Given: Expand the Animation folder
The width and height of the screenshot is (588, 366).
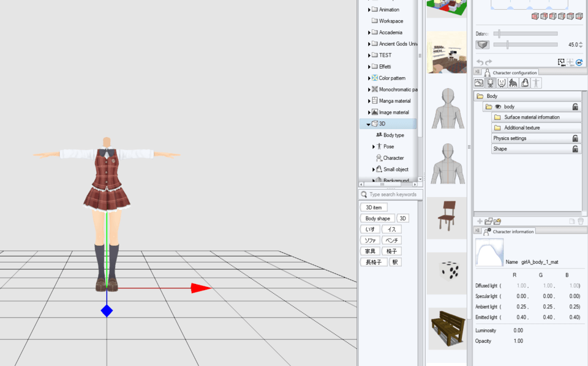Looking at the screenshot, I should (369, 10).
